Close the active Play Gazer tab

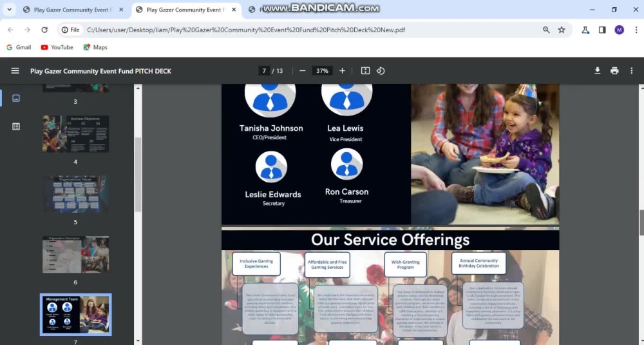[234, 10]
